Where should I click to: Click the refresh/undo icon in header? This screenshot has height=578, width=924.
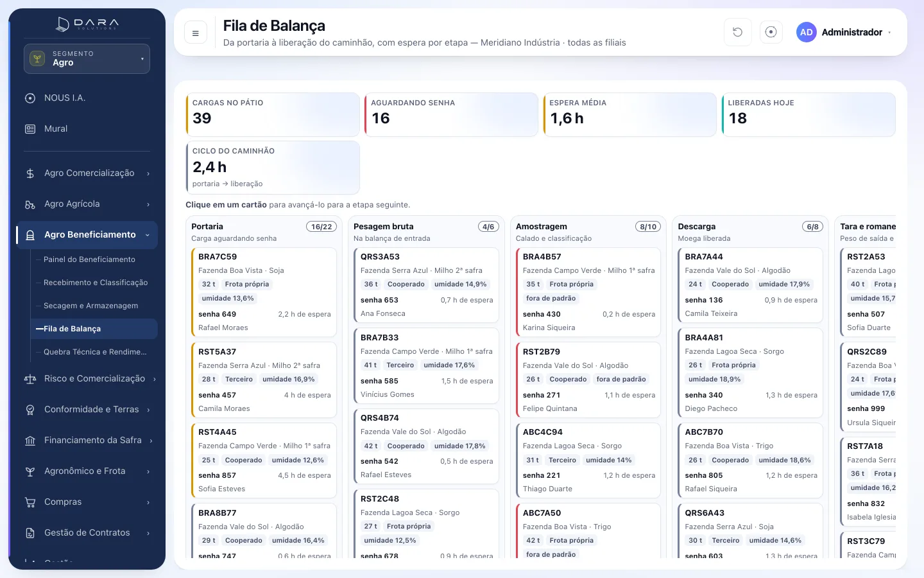click(x=738, y=32)
